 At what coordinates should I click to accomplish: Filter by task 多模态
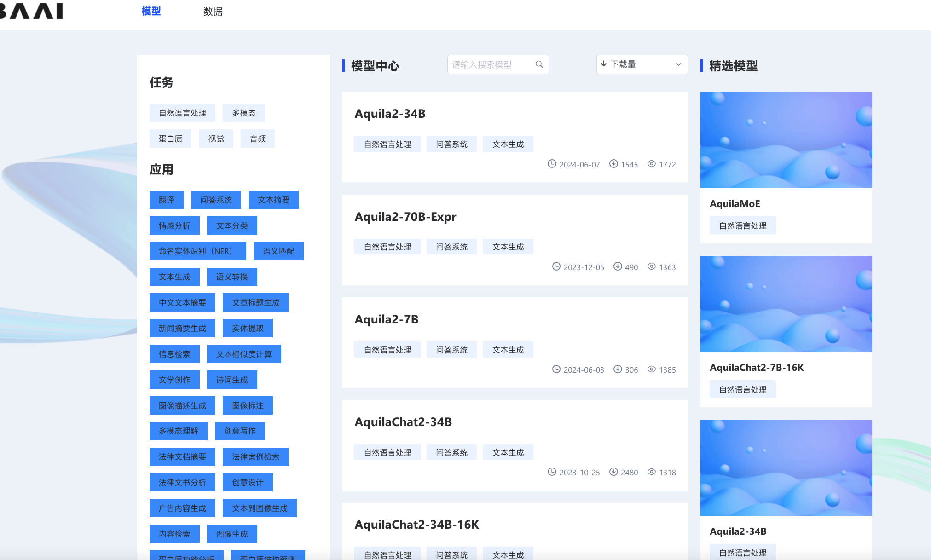tap(244, 113)
